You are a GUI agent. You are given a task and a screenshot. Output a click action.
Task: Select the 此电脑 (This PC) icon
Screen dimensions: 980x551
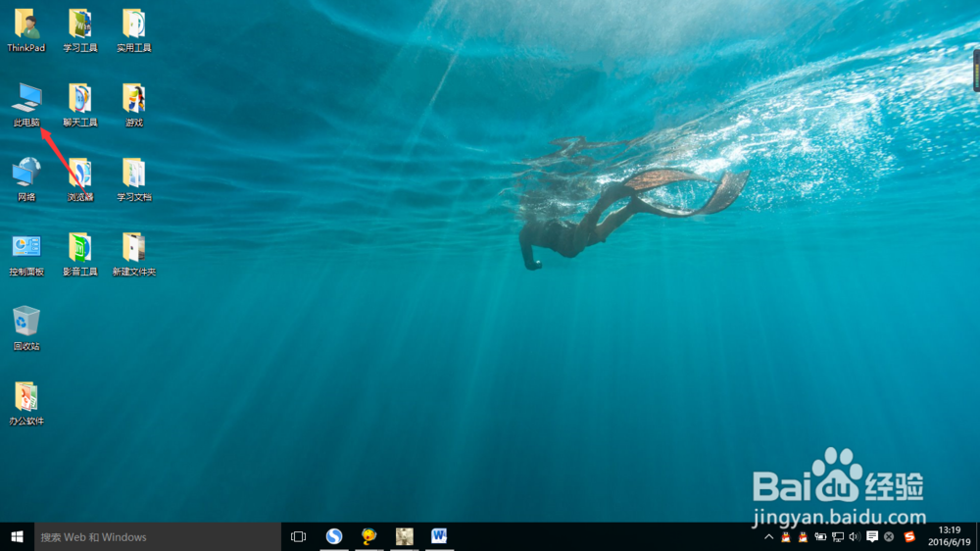[26, 105]
